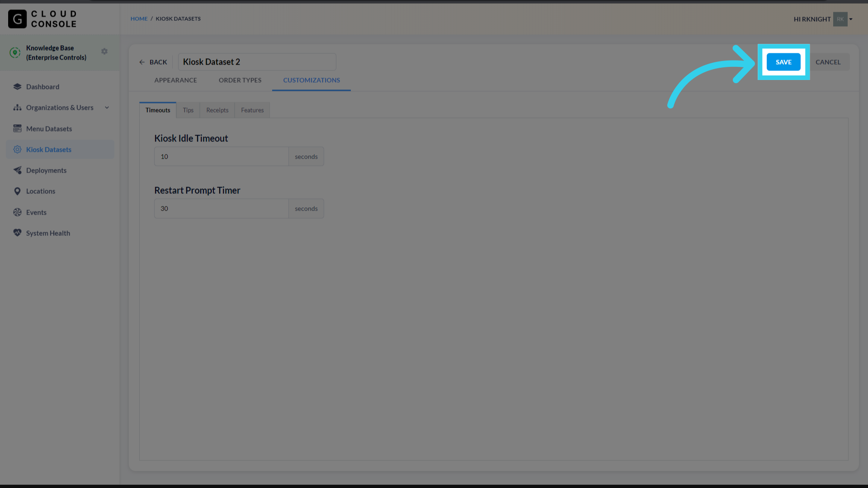Open Knowledge Base settings gear
Viewport: 868px width, 488px height.
104,52
